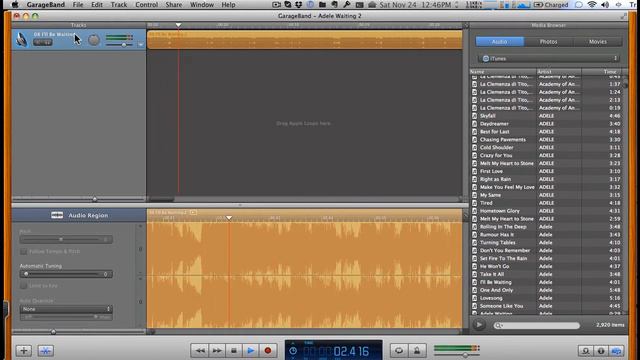
Task: Open the Edit menu
Action: point(97,5)
